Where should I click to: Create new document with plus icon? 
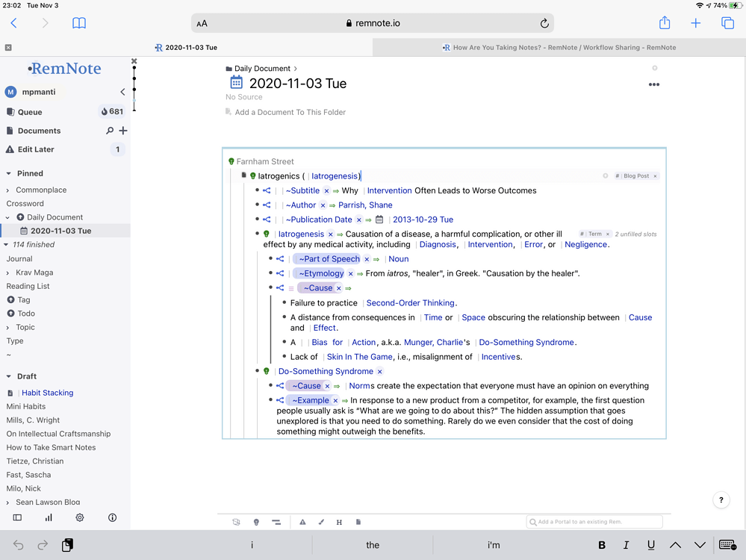click(x=123, y=131)
